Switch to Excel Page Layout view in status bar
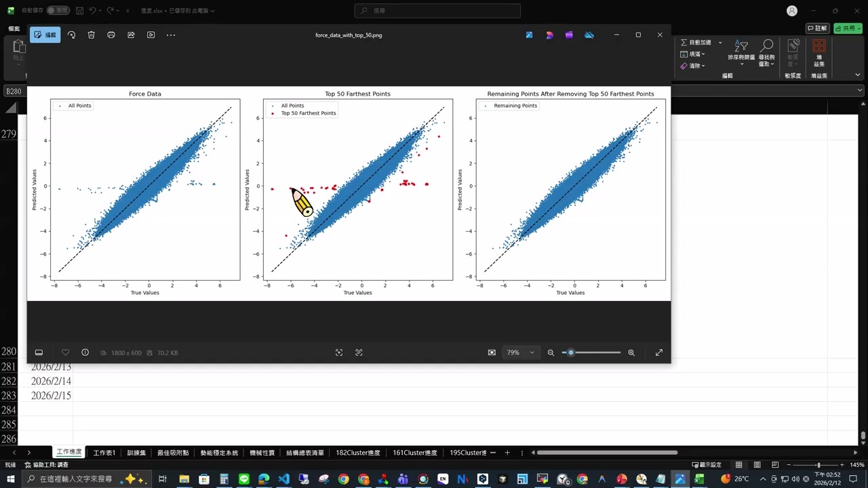Image resolution: width=868 pixels, height=488 pixels. click(757, 465)
